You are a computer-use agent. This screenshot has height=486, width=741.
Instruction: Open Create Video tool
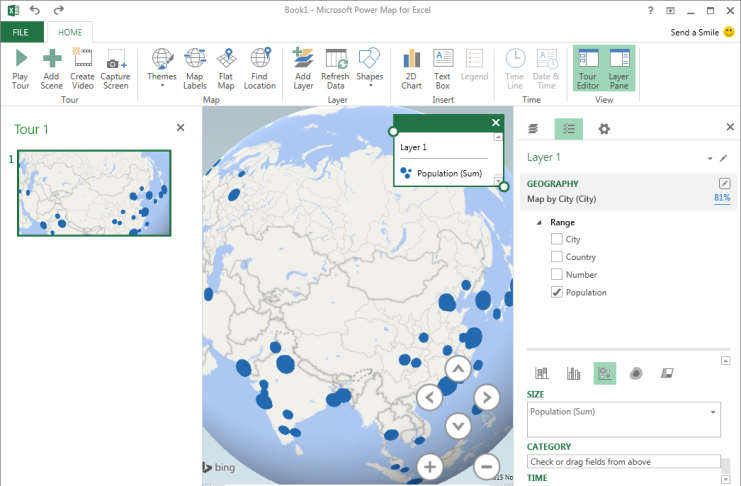click(x=82, y=69)
